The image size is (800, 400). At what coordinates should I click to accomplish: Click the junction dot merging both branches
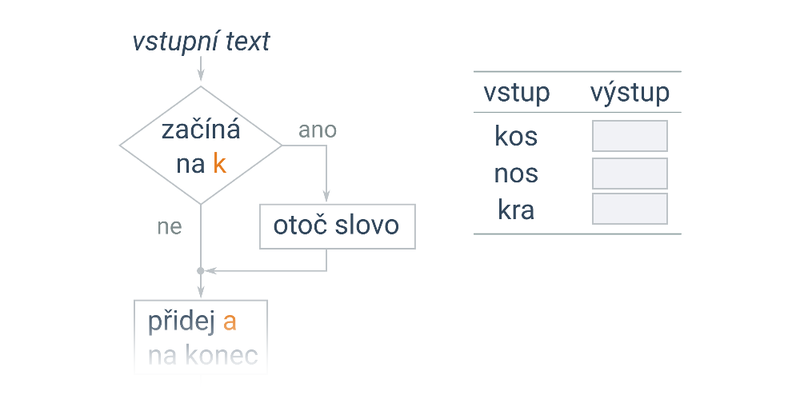(x=201, y=270)
